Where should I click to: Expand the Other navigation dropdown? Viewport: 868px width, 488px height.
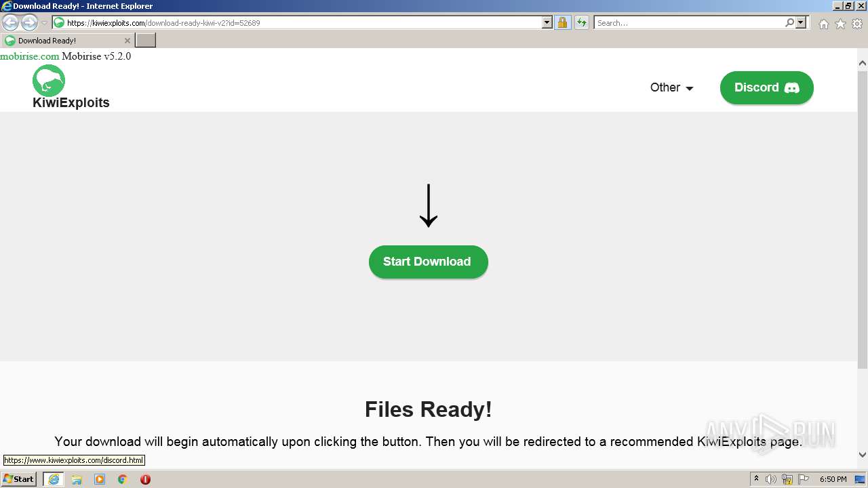click(671, 87)
